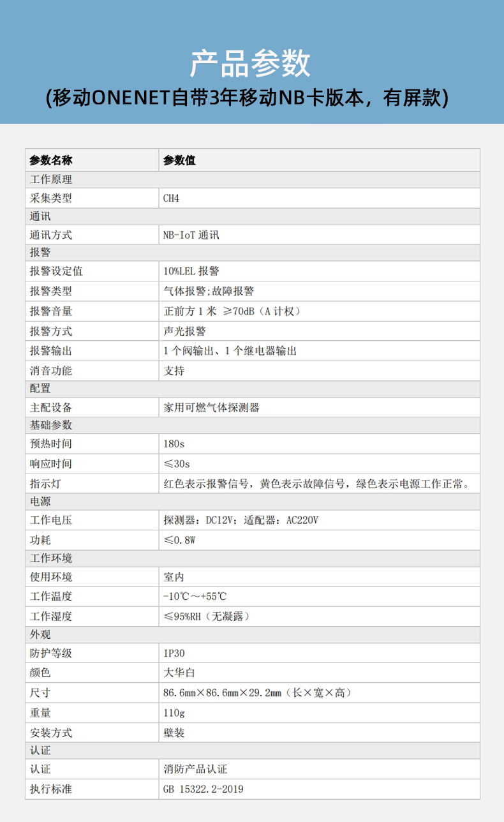
Task: Click the '功耗' label
Action: pyautogui.click(x=40, y=540)
